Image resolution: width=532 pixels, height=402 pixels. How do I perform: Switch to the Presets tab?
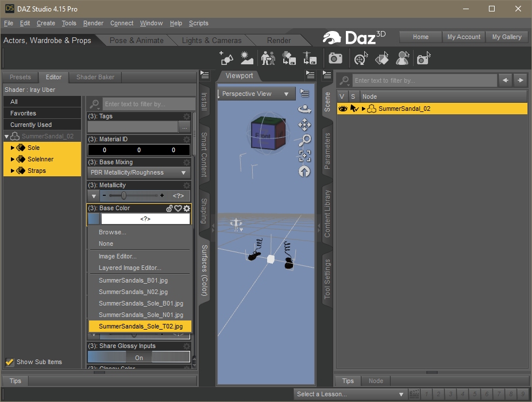coord(20,77)
